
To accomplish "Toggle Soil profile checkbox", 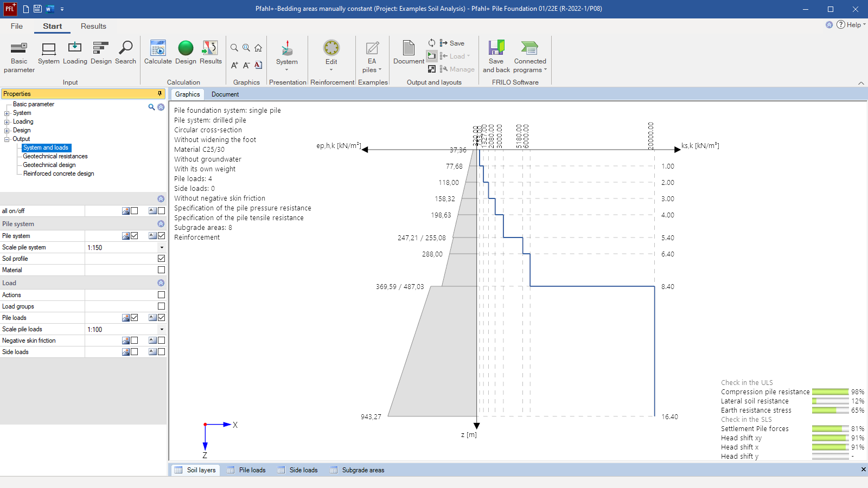I will point(161,259).
